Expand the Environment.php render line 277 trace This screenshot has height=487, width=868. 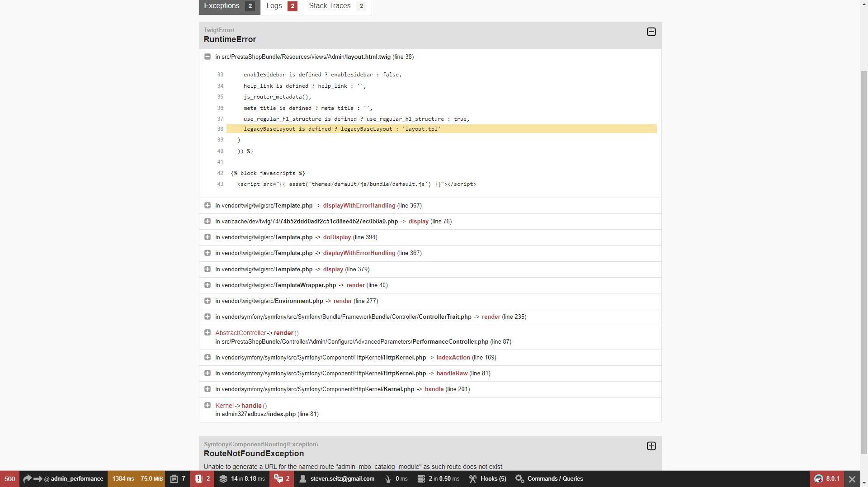(208, 301)
